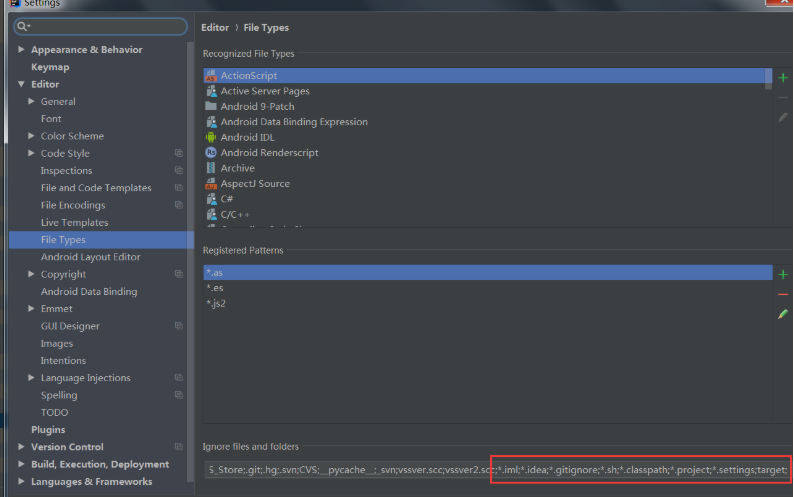Expand Languages & Frameworks section
794x497 pixels.
[21, 481]
